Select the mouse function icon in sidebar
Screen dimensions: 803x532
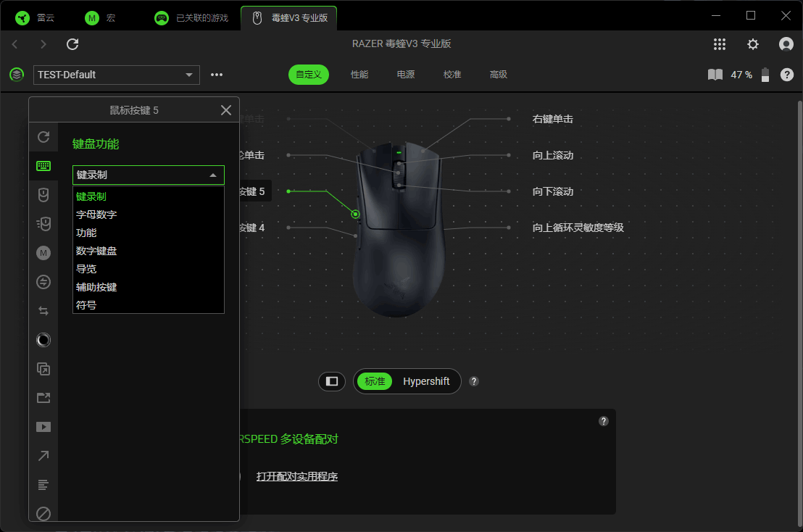coord(43,194)
